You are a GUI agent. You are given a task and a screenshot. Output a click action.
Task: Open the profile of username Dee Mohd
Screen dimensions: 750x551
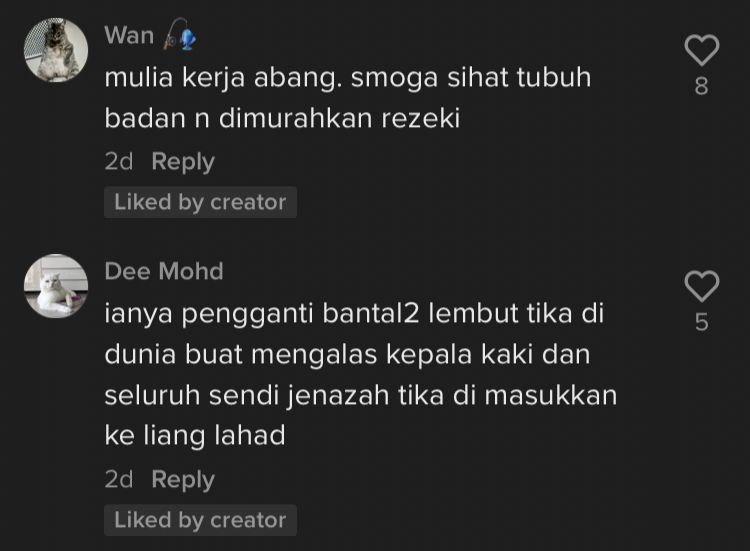click(164, 271)
